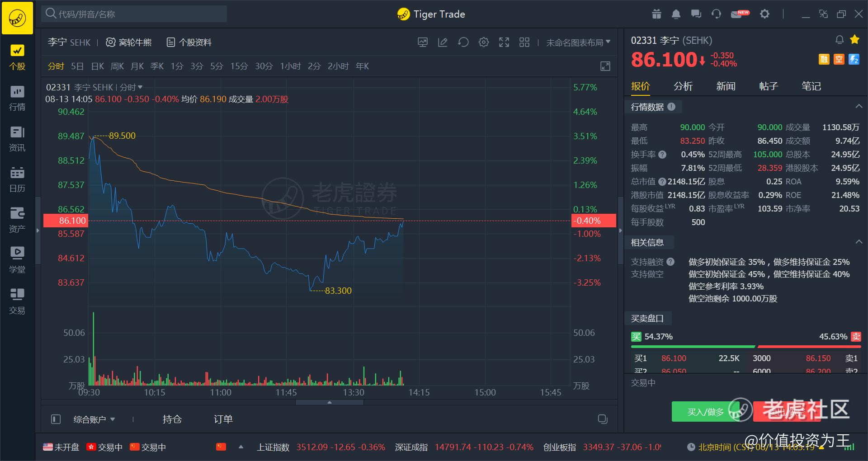Image resolution: width=868 pixels, height=461 pixels.
Task: Open the 新闻 tab in quote panel
Action: [x=726, y=86]
